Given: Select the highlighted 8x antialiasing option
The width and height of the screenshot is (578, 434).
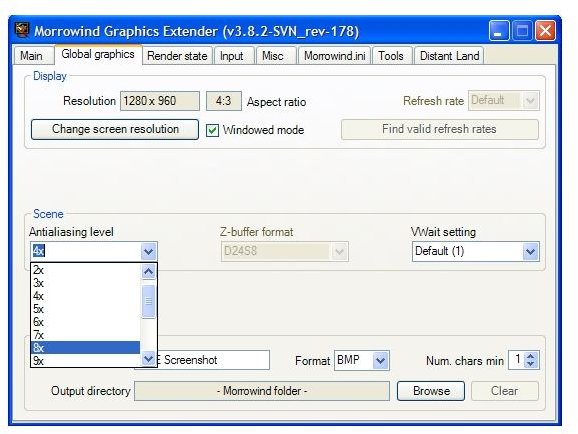Looking at the screenshot, I should click(x=86, y=348).
